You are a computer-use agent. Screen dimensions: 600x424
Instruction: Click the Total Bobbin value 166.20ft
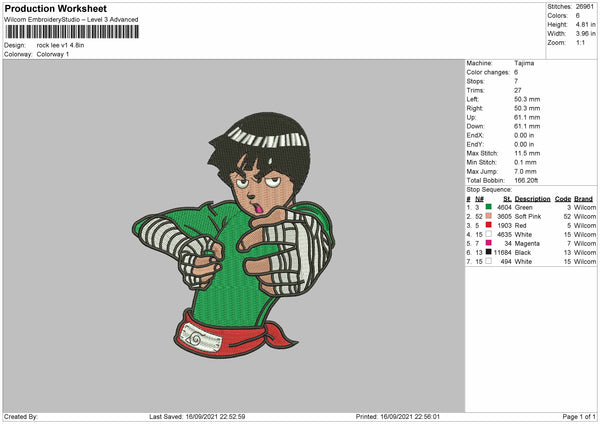tap(526, 180)
